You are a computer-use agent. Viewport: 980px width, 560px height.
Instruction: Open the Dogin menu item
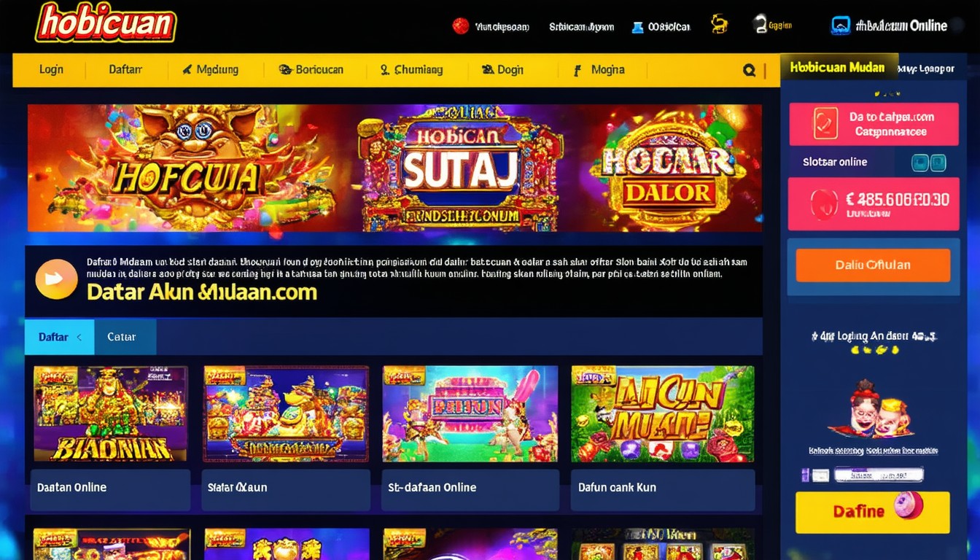(x=502, y=70)
